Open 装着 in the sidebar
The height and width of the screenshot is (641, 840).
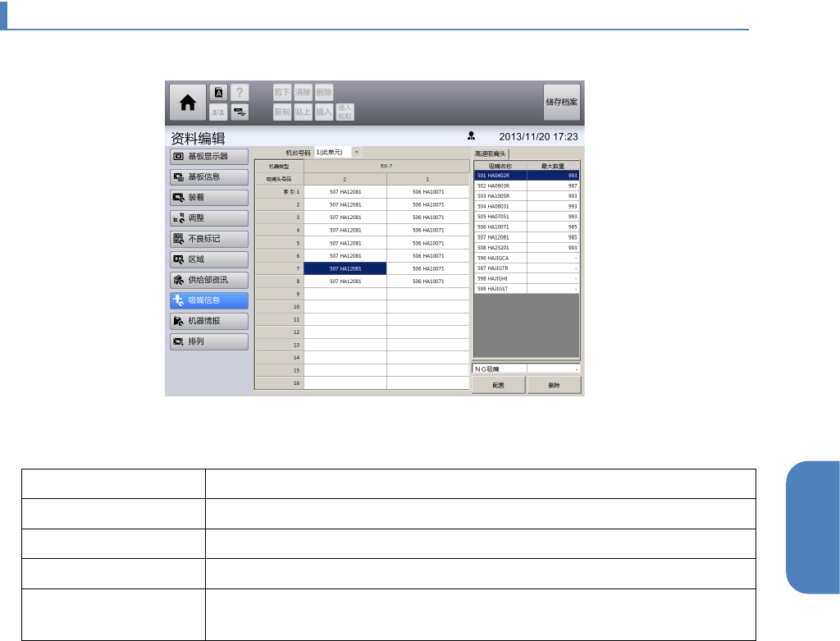209,197
